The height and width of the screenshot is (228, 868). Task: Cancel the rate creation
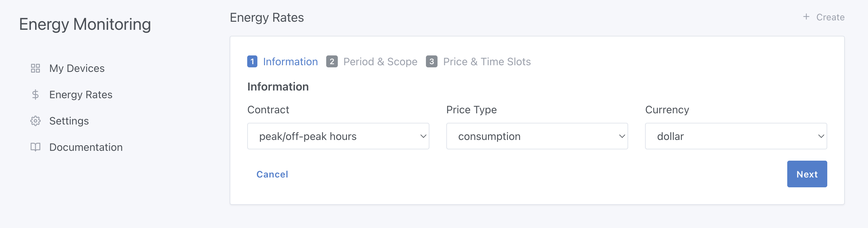coord(272,174)
